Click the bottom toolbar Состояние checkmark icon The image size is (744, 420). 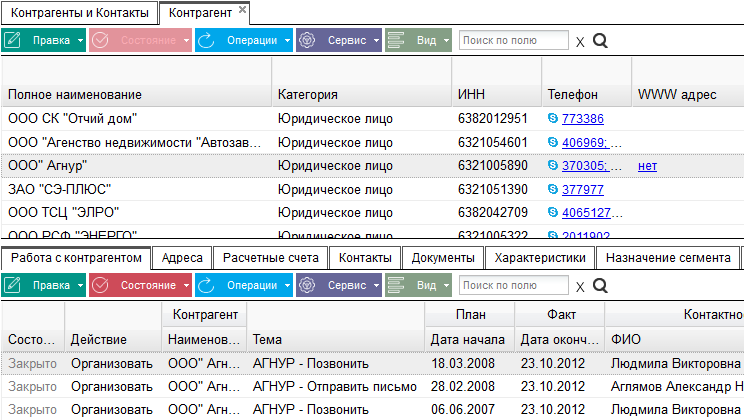pyautogui.click(x=100, y=285)
